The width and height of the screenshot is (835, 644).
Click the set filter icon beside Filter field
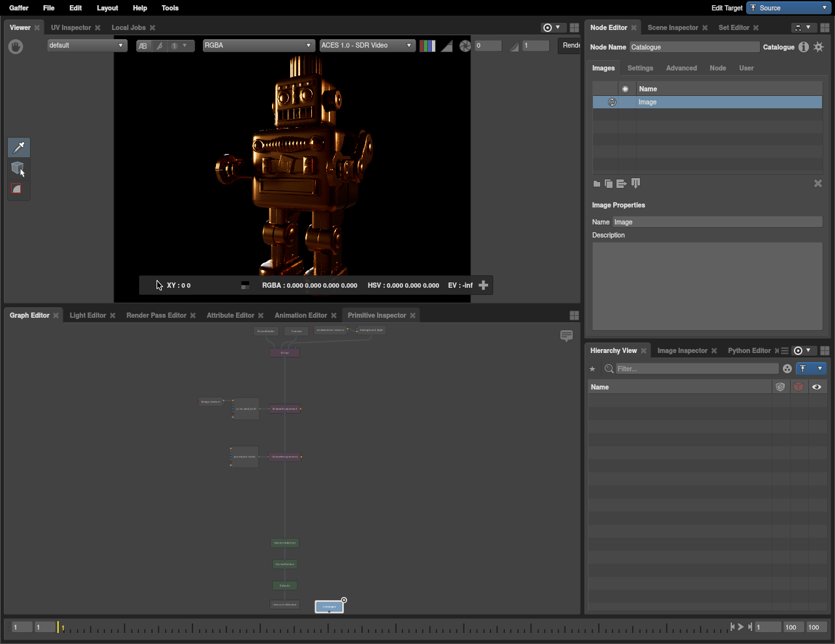coord(787,369)
